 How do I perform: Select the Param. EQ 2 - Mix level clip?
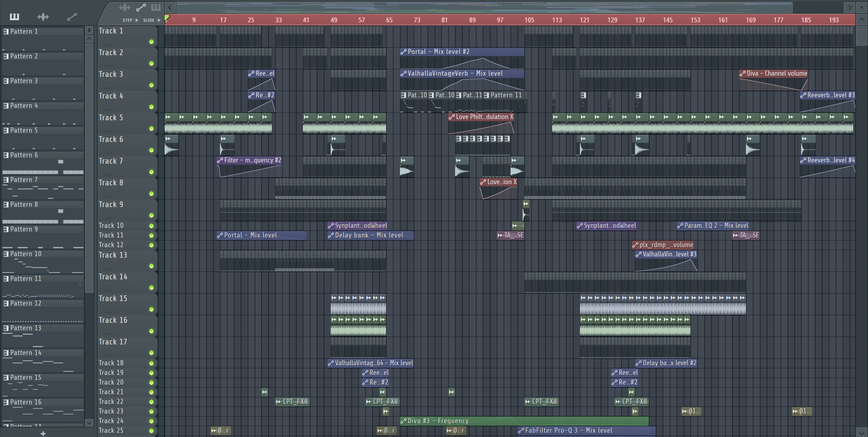713,226
